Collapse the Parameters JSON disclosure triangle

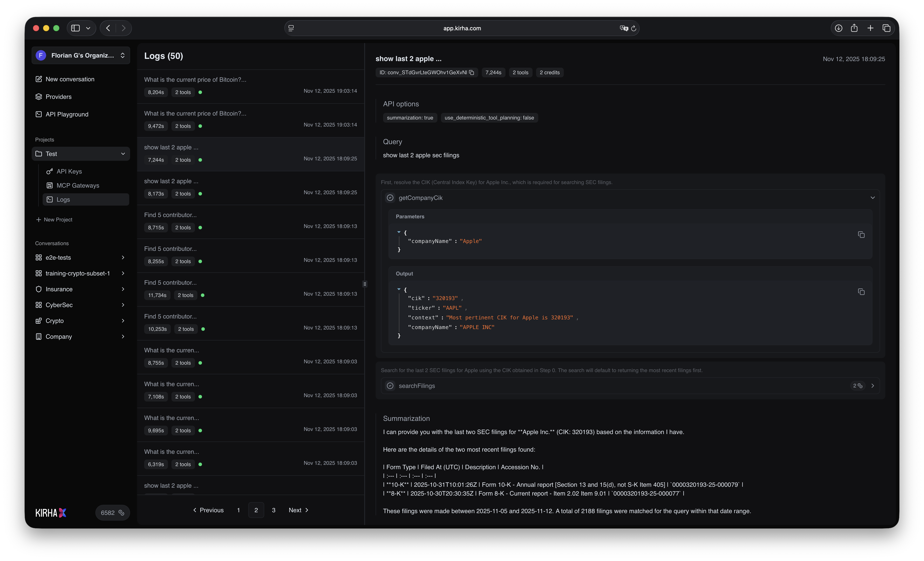(x=399, y=232)
